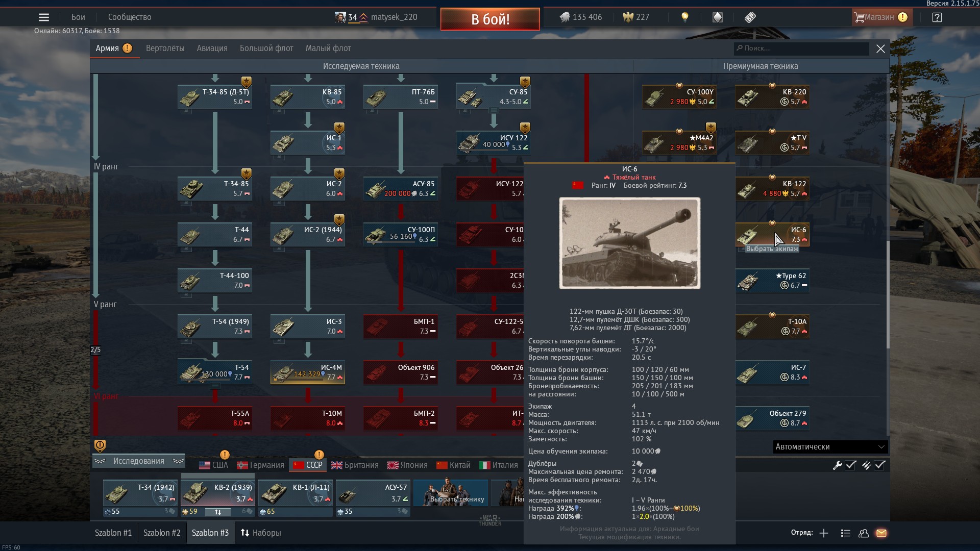Switch to the Малый флот tab
The height and width of the screenshot is (551, 980).
click(328, 48)
